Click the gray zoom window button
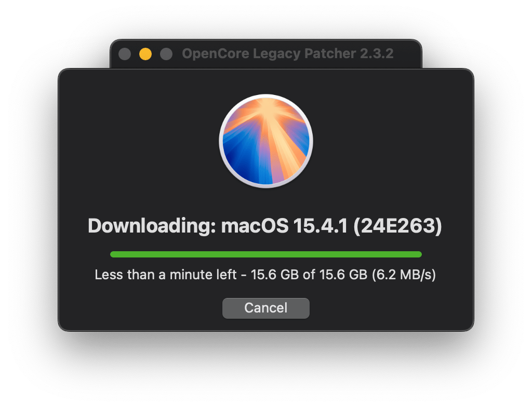 pos(166,54)
